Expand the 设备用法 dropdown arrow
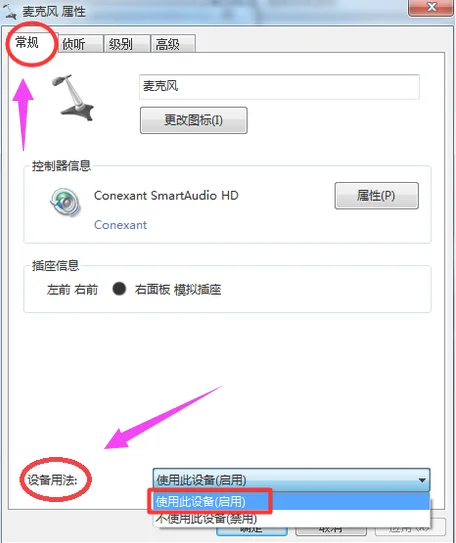Viewport: 456px width, 543px height. (422, 480)
